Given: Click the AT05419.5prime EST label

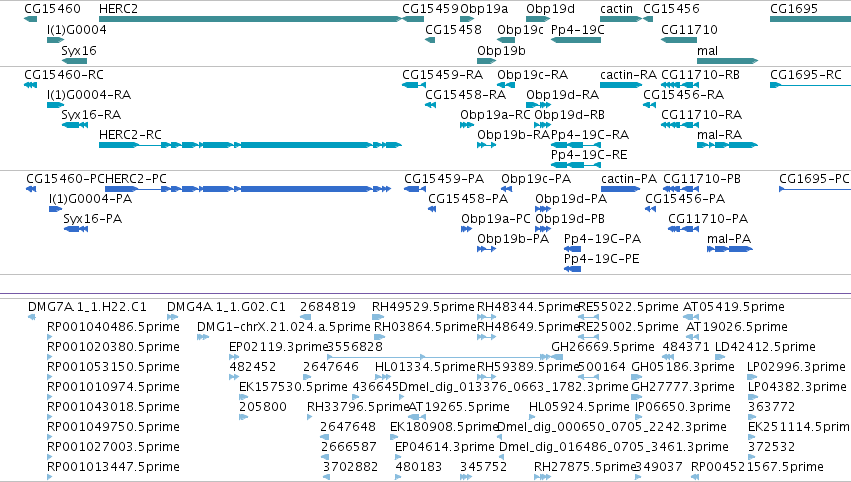Looking at the screenshot, I should (x=734, y=307).
